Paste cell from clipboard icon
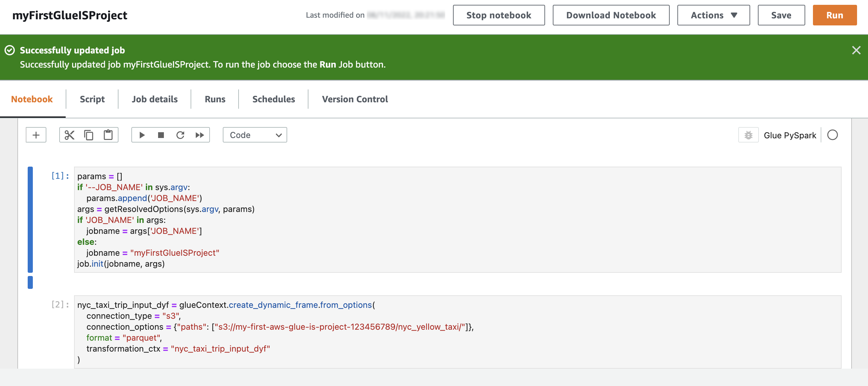This screenshot has height=386, width=868. coord(108,135)
